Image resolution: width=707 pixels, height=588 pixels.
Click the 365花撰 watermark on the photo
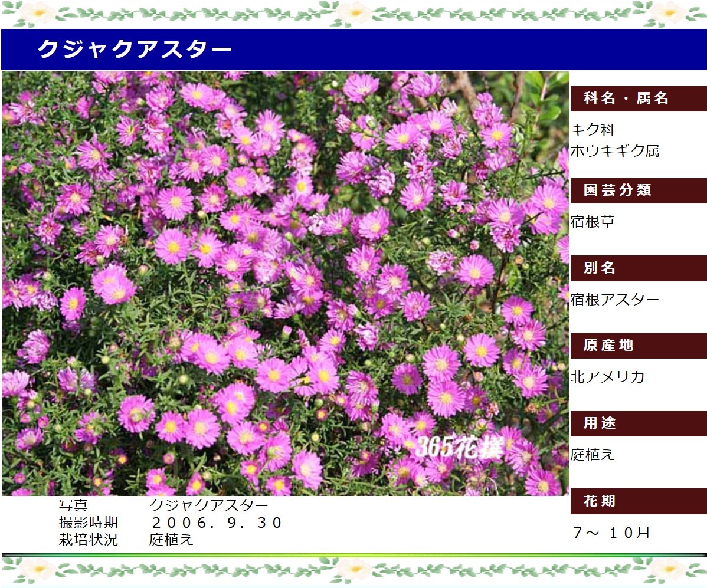459,448
